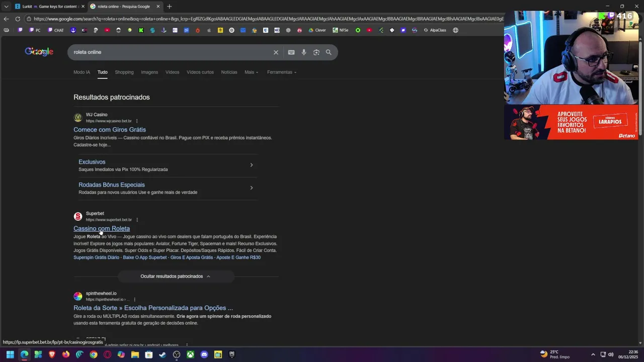Screen dimensions: 644x362
Task: Open Roleta da Sorte spinthewheel result
Action: (x=153, y=308)
